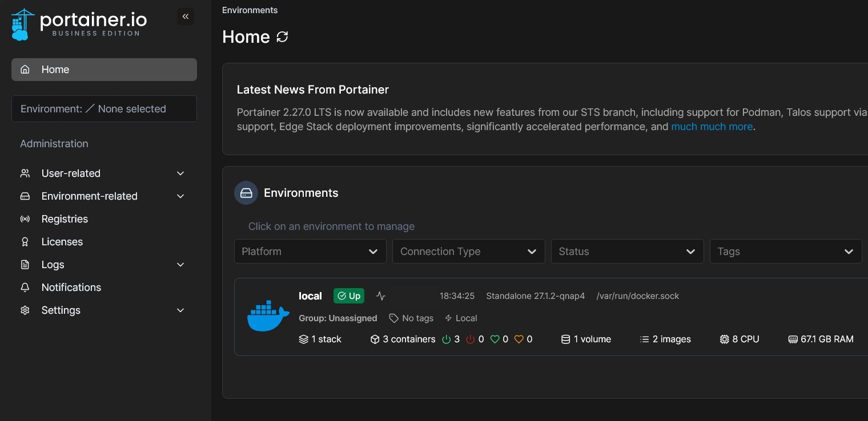
Task: Open Licenses in the sidebar
Action: click(104, 242)
